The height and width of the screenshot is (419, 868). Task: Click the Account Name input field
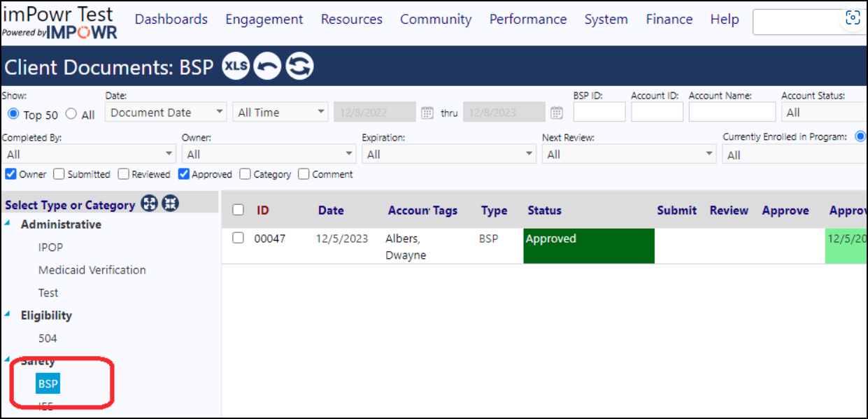732,112
